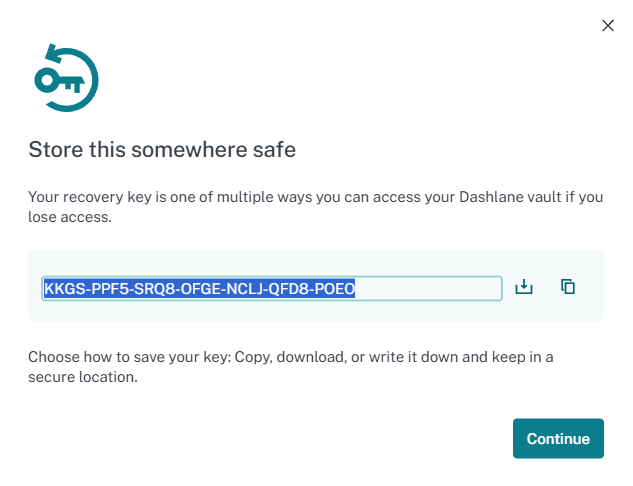Download the recovery key file
This screenshot has width=633, height=486.
[524, 287]
